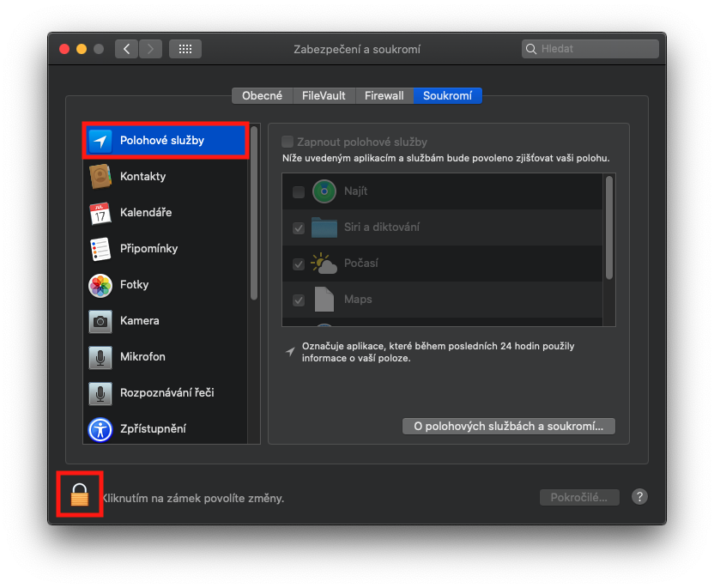Image resolution: width=714 pixels, height=588 pixels.
Task: Click the Rozpoznávání řeči microphone icon
Action: [100, 393]
